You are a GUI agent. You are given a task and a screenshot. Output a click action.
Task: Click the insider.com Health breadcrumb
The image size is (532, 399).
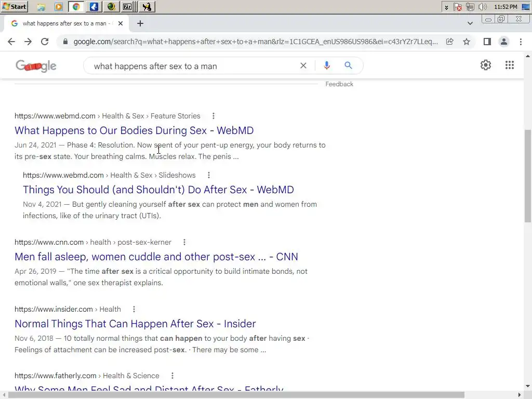pyautogui.click(x=68, y=309)
